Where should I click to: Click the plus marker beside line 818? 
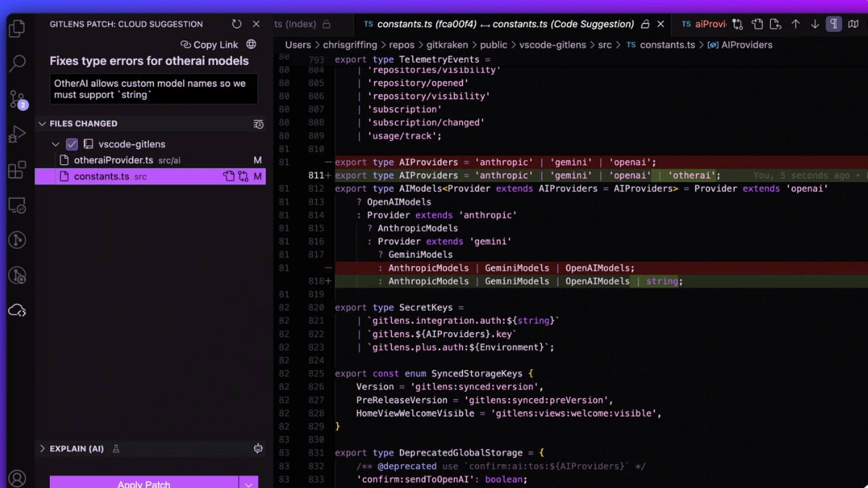click(x=328, y=281)
